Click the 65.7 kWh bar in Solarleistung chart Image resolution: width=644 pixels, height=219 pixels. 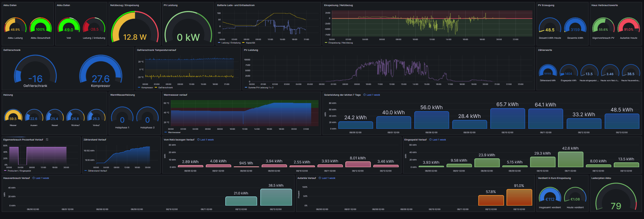pyautogui.click(x=507, y=119)
